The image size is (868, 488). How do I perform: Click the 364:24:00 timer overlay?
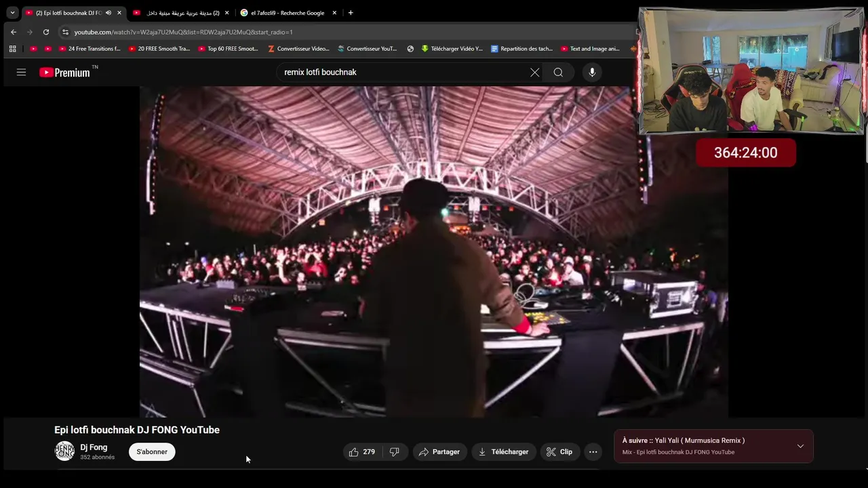(746, 152)
